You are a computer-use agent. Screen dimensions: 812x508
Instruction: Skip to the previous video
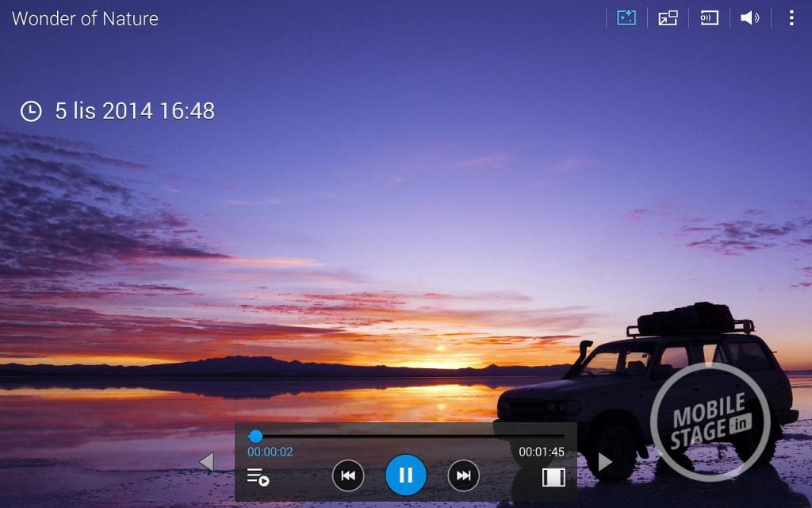click(347, 475)
